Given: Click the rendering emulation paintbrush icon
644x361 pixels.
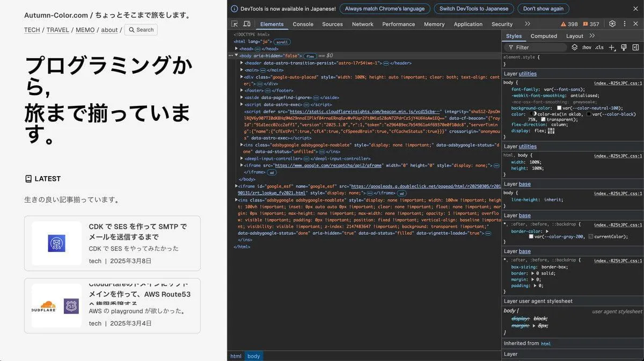Looking at the screenshot, I should click(624, 47).
